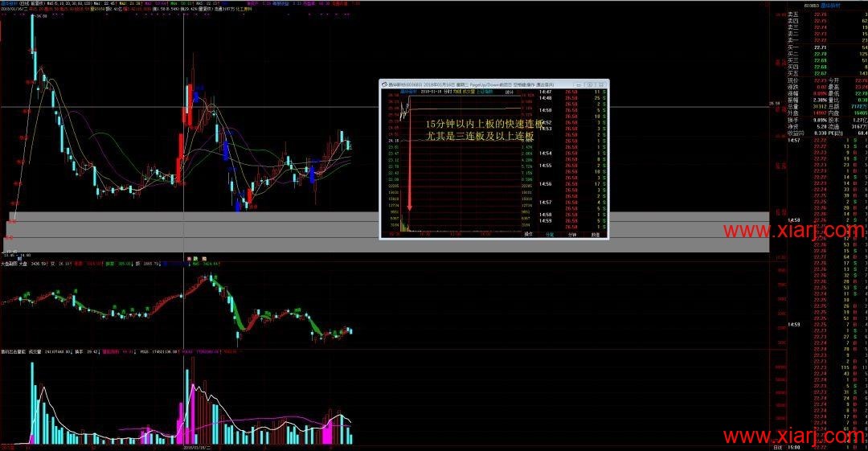Click the 换手 rate value
The width and height of the screenshot is (868, 451).
tap(821, 120)
